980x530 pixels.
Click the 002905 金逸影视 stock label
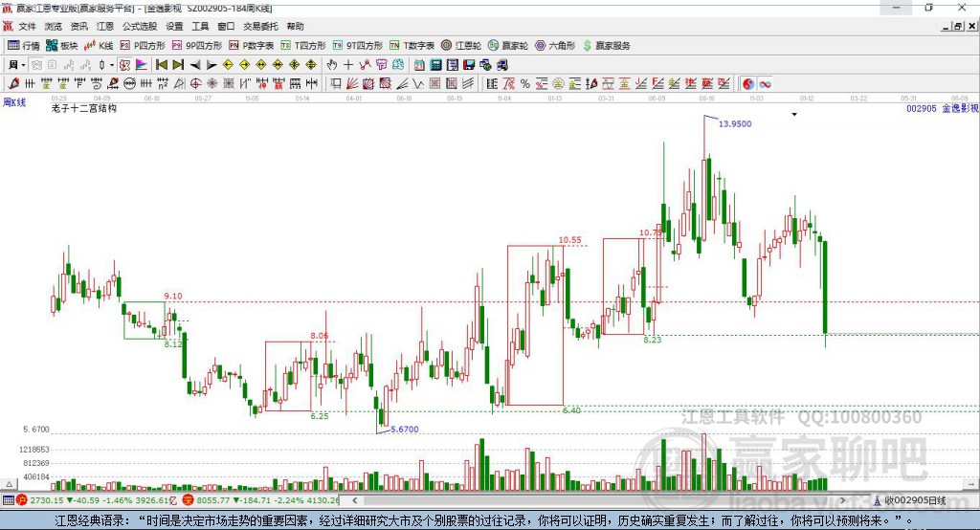(943, 108)
